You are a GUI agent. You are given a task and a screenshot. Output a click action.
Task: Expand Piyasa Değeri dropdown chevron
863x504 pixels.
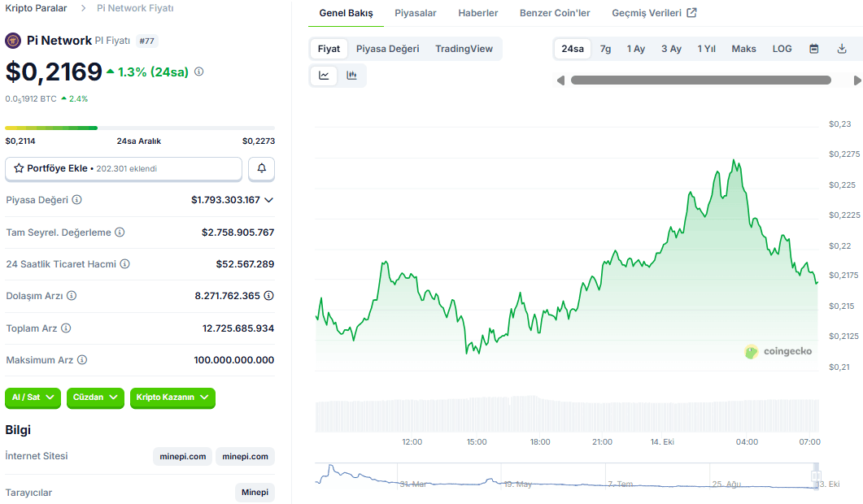(268, 200)
